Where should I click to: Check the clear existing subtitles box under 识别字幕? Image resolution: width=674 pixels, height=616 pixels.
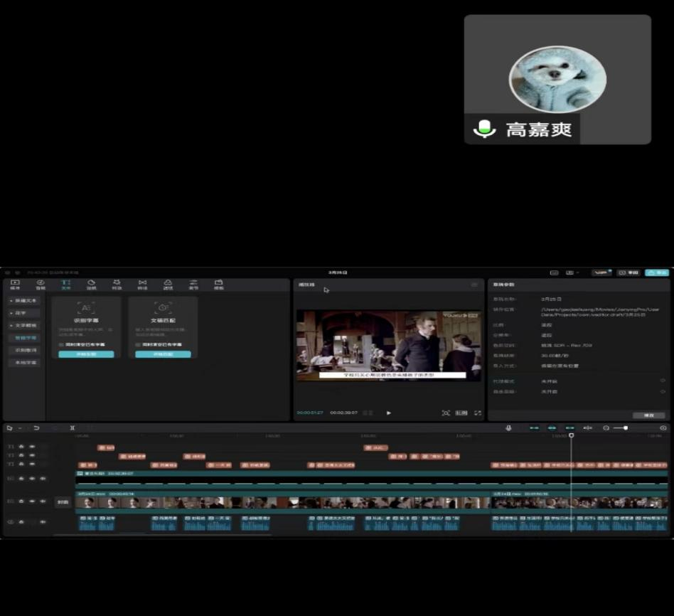pos(61,344)
